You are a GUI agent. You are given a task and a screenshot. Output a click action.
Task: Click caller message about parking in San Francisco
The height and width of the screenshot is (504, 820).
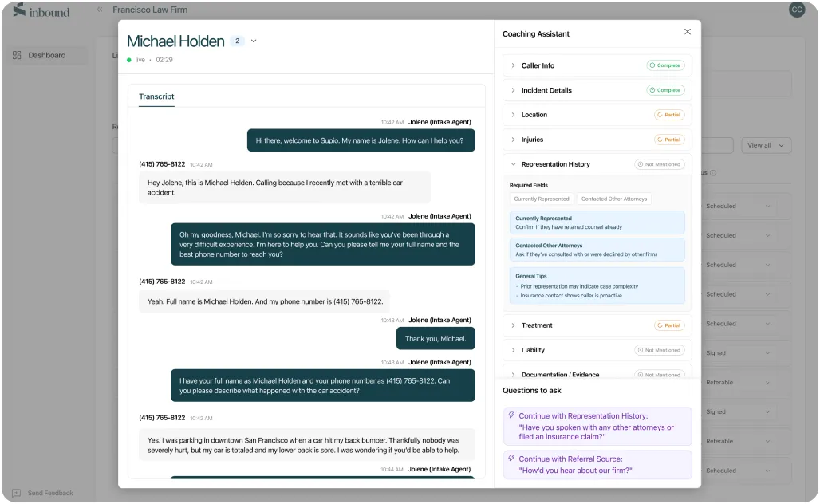point(307,445)
